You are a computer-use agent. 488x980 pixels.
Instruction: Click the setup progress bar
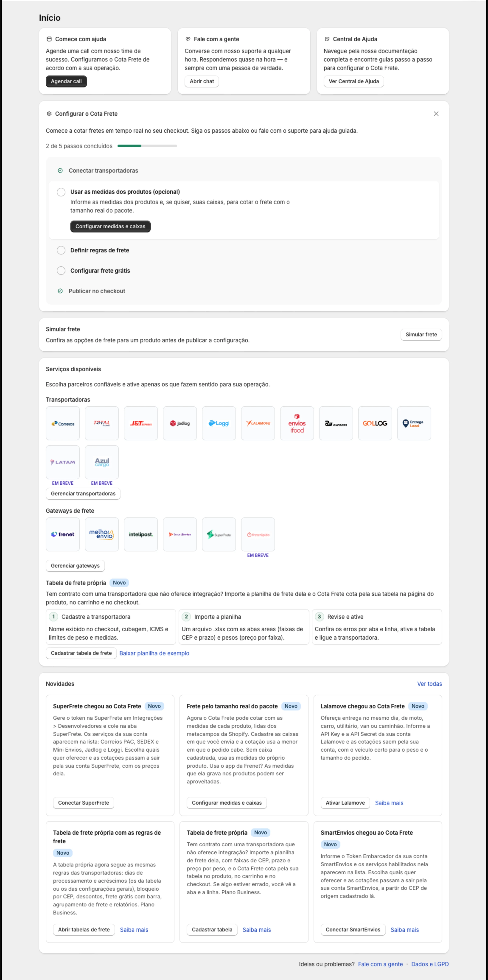pyautogui.click(x=147, y=146)
